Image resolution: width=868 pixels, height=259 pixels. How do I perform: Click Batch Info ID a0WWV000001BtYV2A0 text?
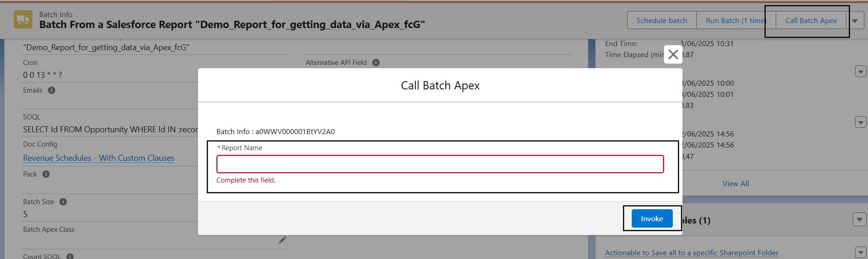click(x=295, y=131)
